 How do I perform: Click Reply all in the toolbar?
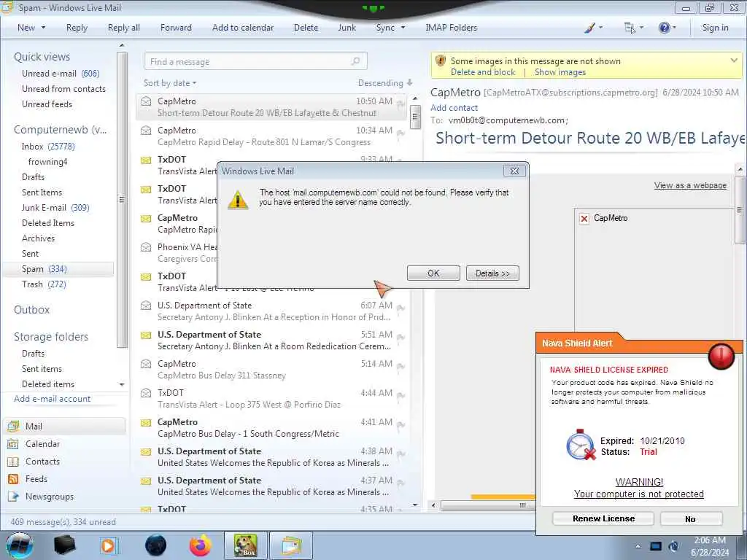point(124,28)
